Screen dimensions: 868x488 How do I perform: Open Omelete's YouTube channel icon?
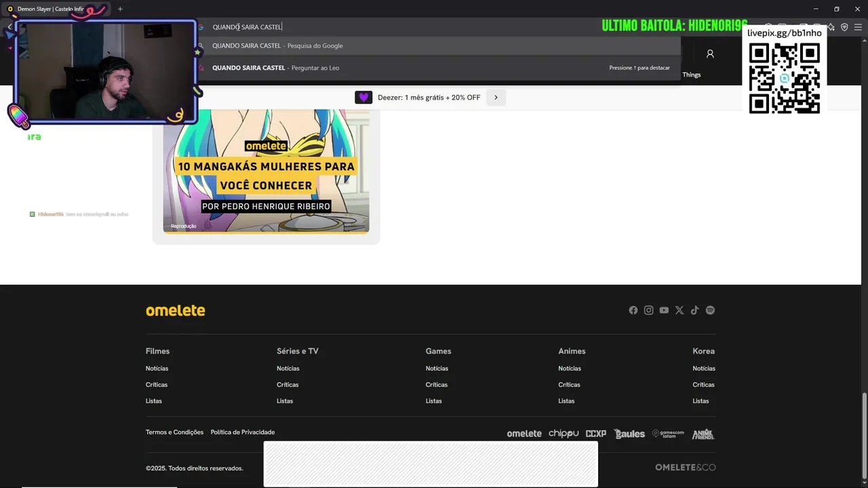click(x=664, y=310)
